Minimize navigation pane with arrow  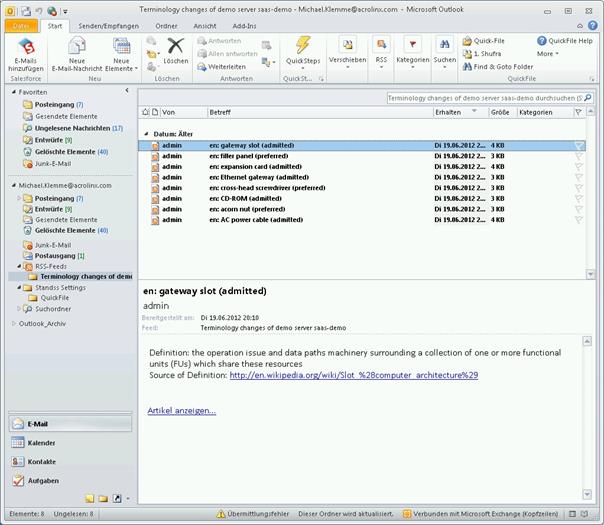tap(127, 91)
